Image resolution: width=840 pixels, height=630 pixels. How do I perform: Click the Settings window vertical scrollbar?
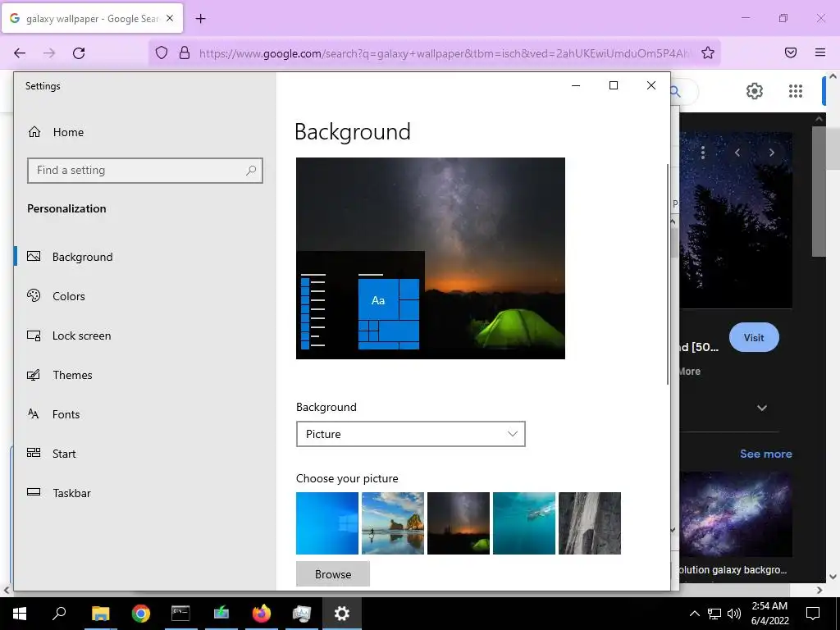(668, 274)
